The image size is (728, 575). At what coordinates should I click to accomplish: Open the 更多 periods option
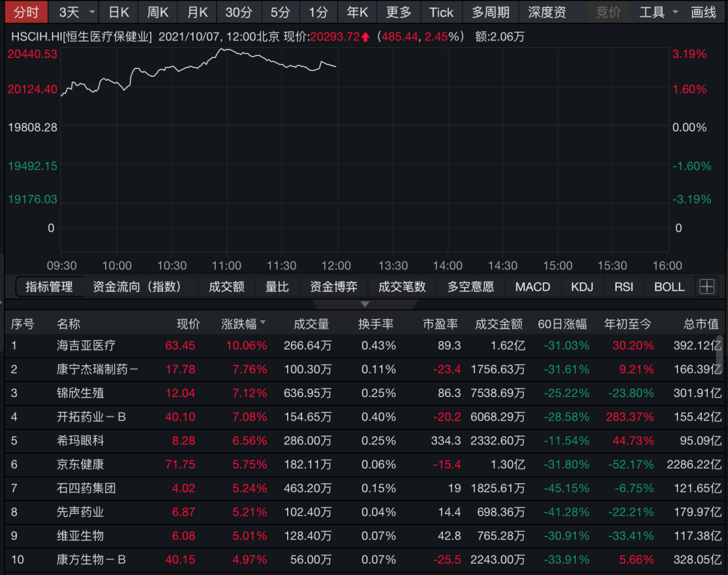click(399, 12)
